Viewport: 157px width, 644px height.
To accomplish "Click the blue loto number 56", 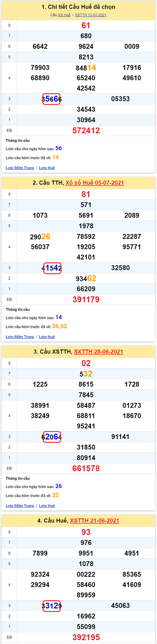I will coord(59,148).
